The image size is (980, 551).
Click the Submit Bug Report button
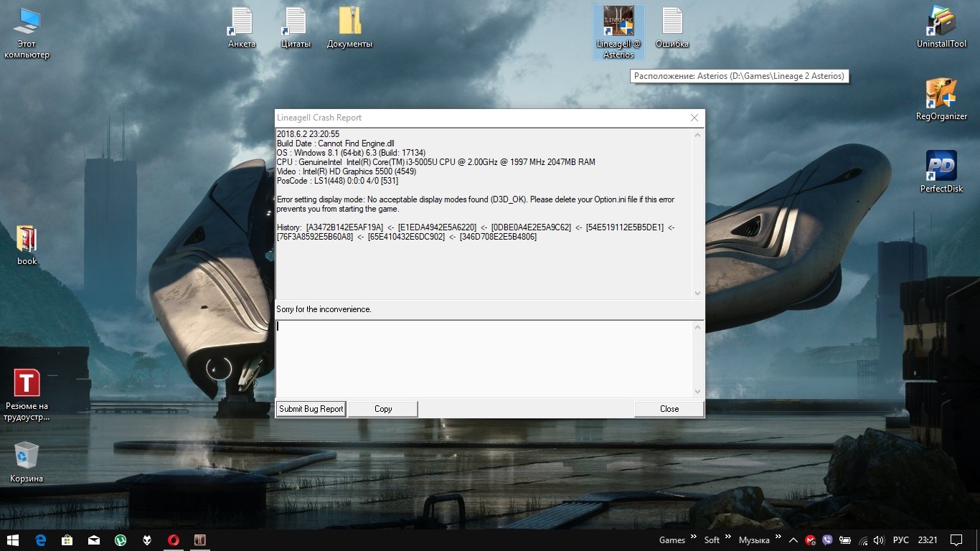point(311,409)
